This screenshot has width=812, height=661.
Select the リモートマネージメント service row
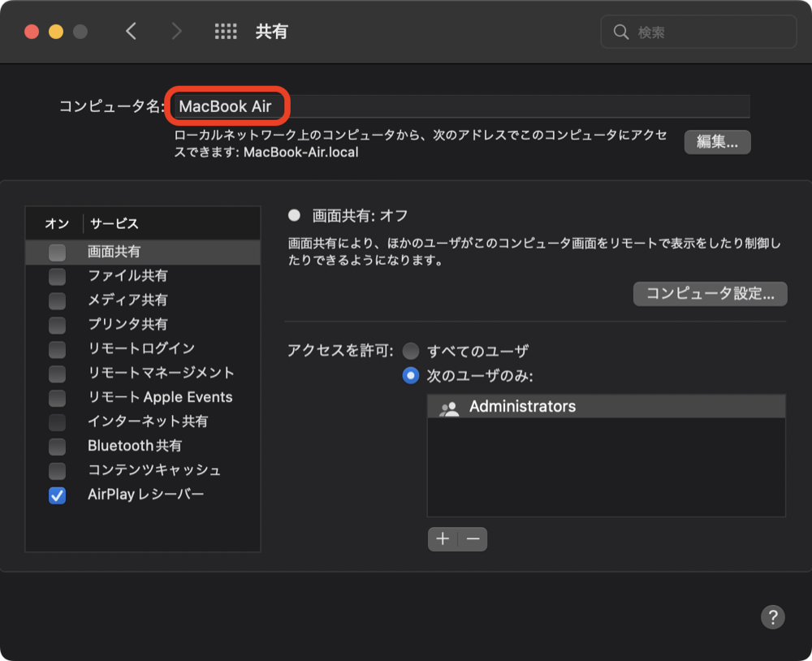tap(143, 373)
